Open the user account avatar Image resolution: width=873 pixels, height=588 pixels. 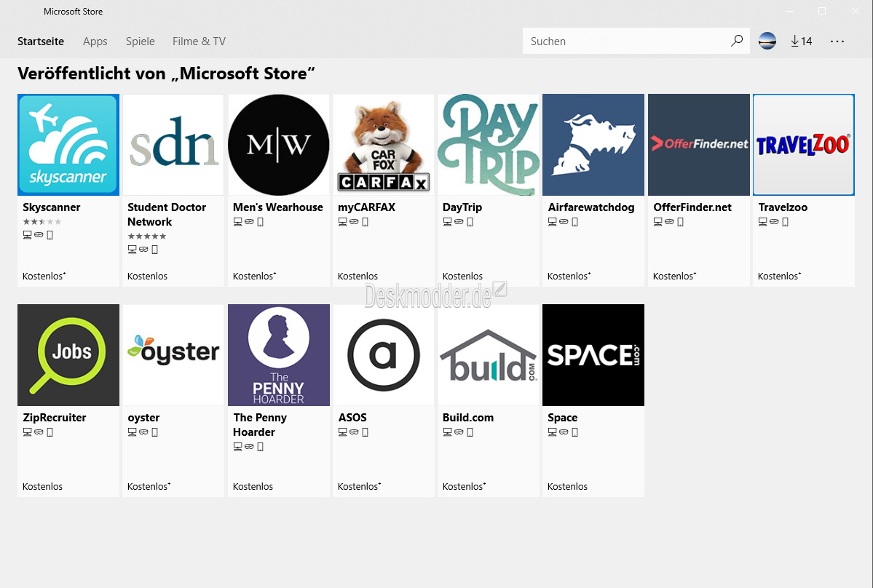[x=767, y=41]
